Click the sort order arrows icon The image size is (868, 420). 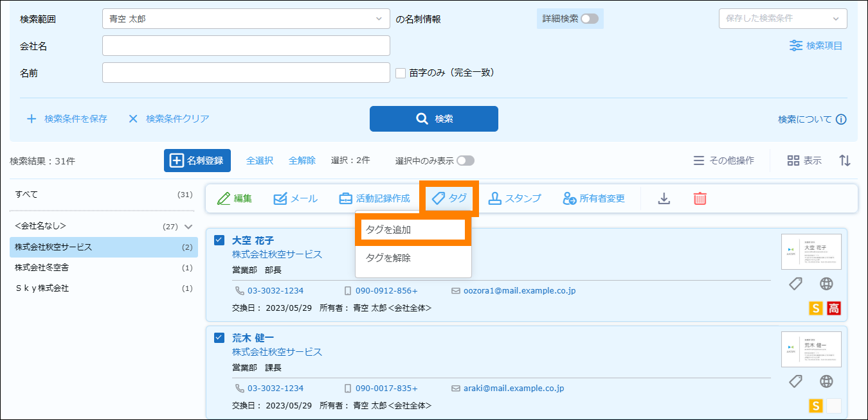pyautogui.click(x=845, y=161)
